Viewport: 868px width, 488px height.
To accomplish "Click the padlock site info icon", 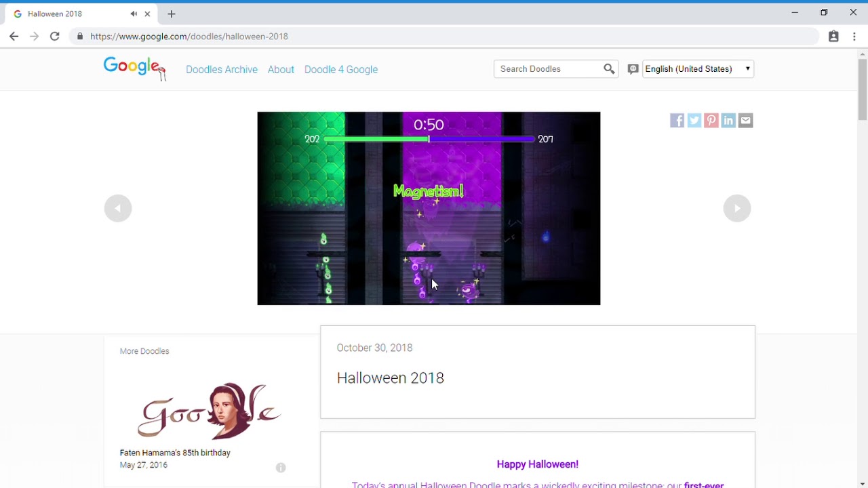I will [80, 37].
